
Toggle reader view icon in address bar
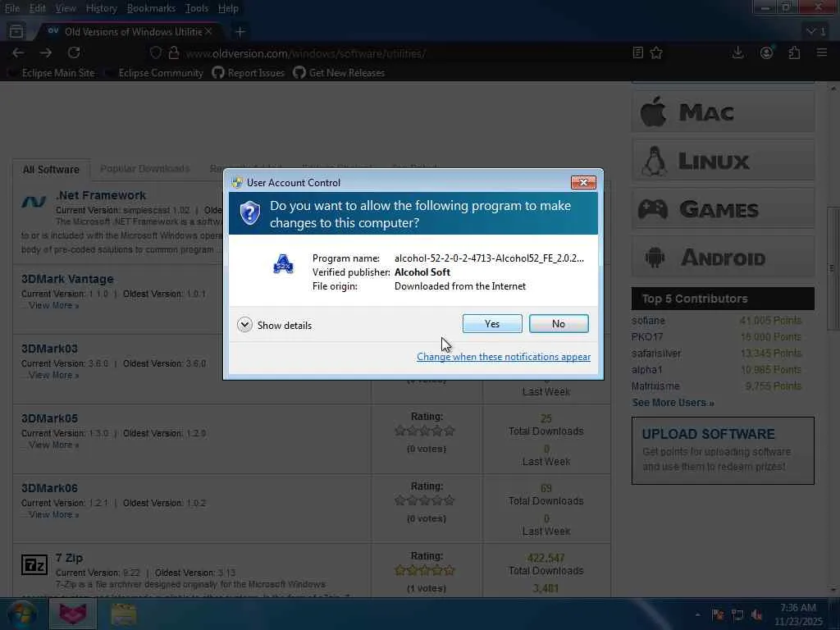637,52
